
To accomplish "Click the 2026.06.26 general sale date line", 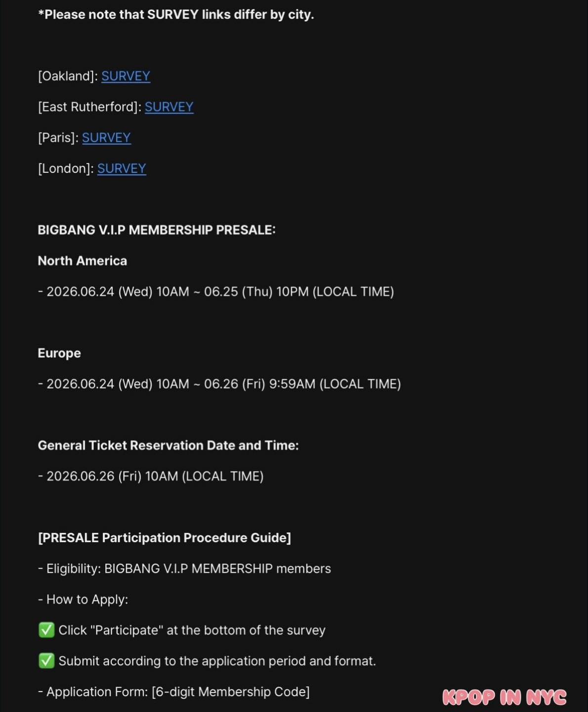I will coord(151,476).
